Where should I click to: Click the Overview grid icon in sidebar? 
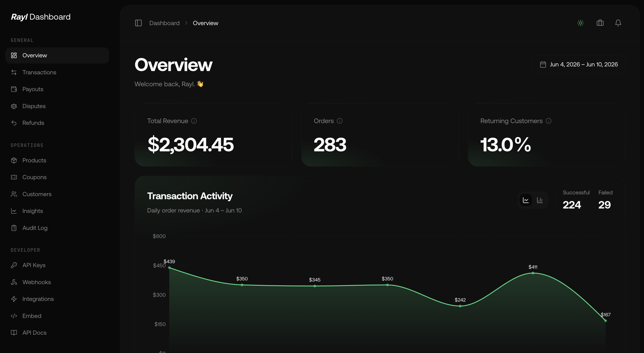click(x=14, y=55)
